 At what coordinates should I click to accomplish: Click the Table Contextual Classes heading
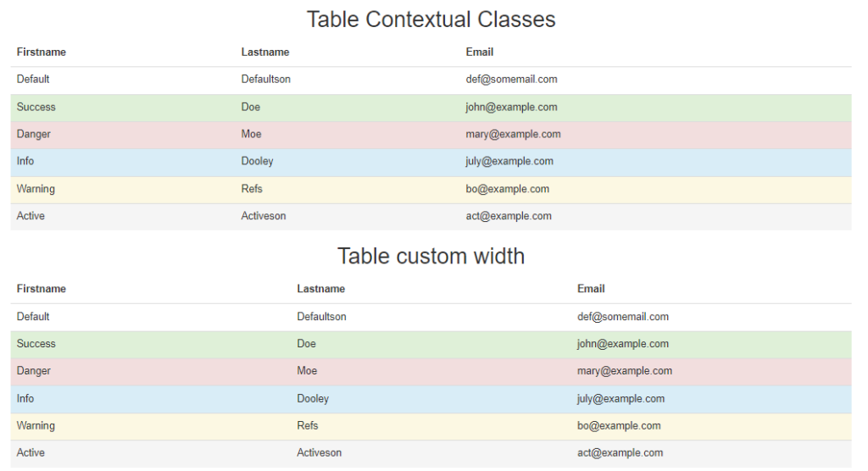431,19
